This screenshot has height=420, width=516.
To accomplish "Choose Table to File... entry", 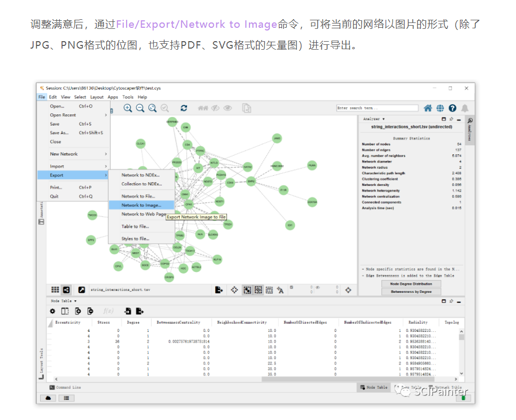I will [x=142, y=227].
